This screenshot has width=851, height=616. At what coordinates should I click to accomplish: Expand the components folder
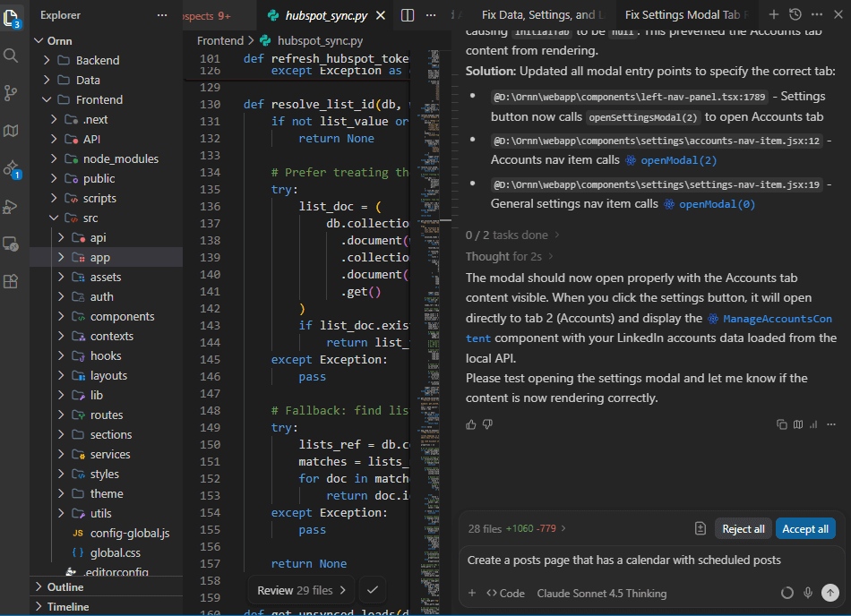122,316
